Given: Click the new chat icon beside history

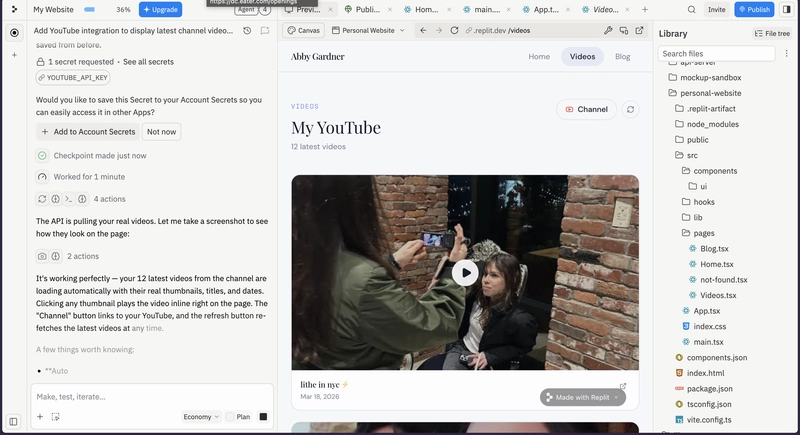Looking at the screenshot, I should click(x=265, y=31).
